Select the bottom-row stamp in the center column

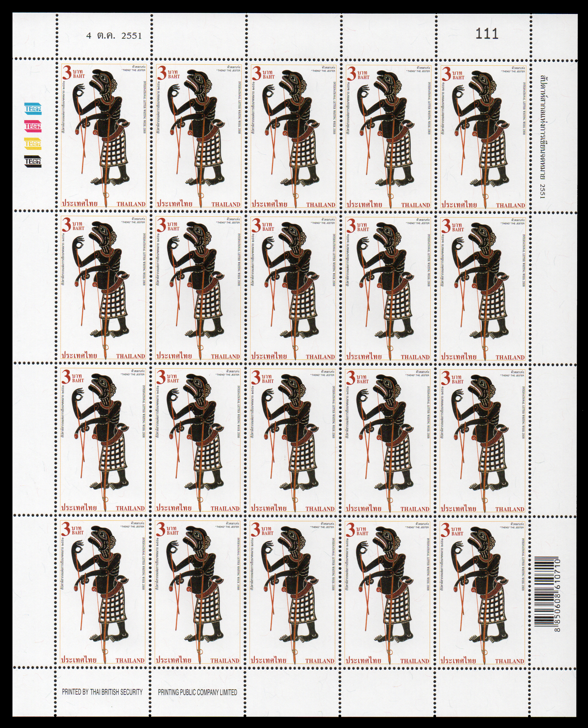click(292, 592)
